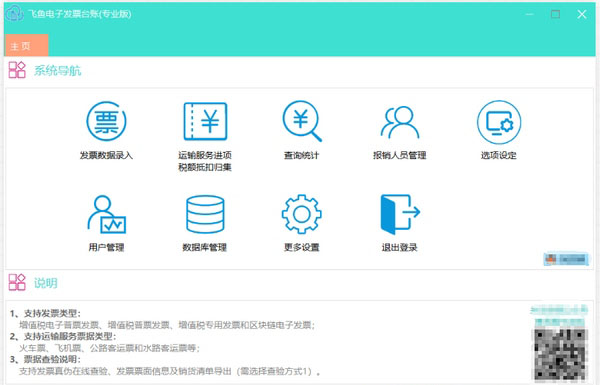Open 运输服务进项税额抵扣归集 ticket icon
The image size is (600, 385).
coord(205,121)
